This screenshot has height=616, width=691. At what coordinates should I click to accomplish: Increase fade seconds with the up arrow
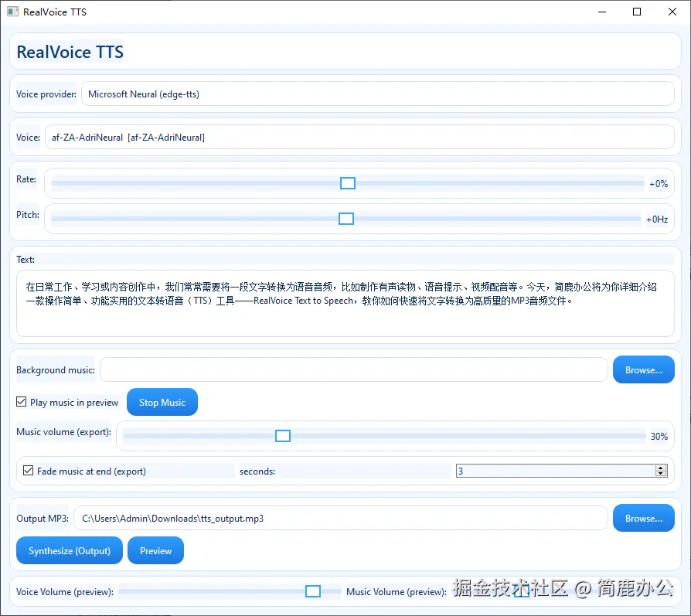[661, 468]
